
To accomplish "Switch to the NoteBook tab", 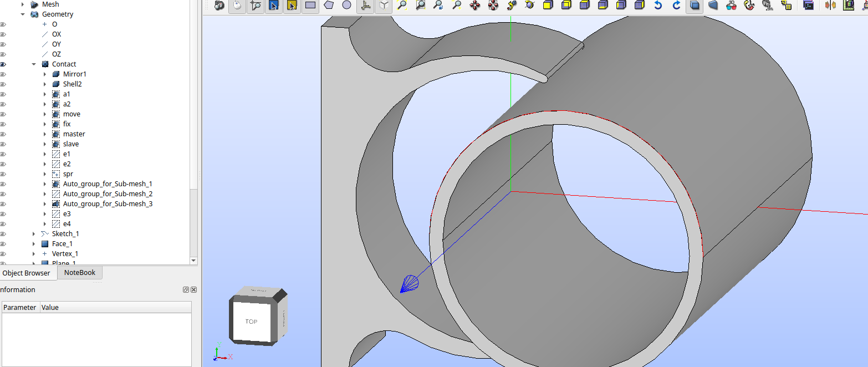I will click(x=80, y=272).
